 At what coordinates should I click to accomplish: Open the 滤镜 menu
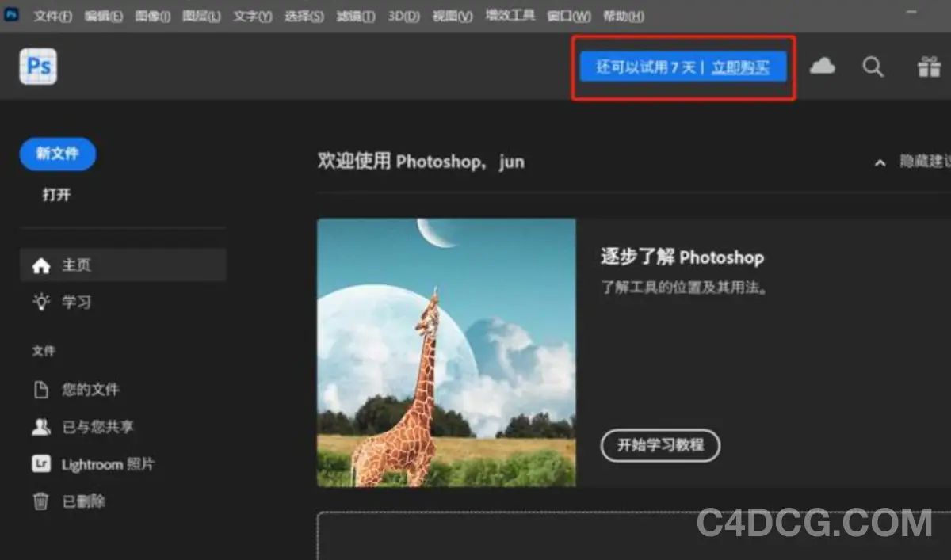coord(355,15)
